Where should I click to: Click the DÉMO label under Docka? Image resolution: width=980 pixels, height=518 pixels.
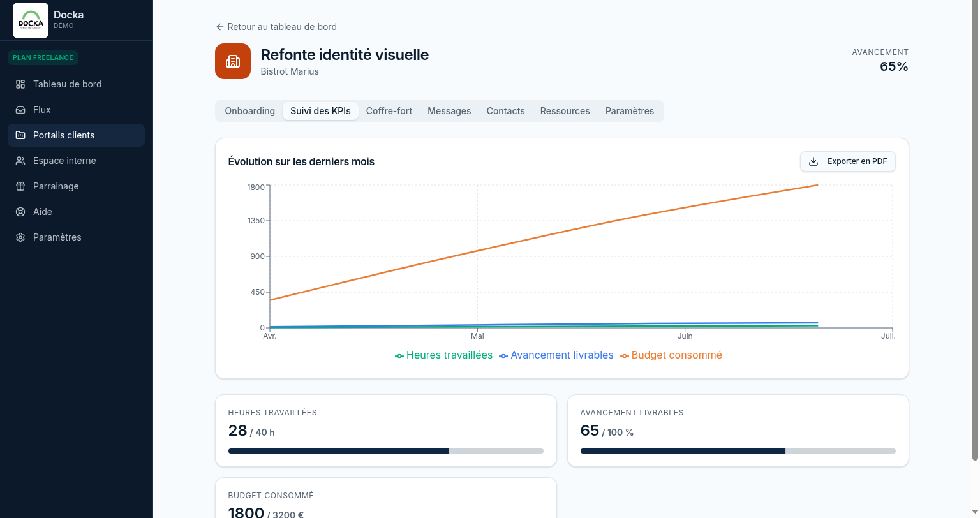coord(63,26)
